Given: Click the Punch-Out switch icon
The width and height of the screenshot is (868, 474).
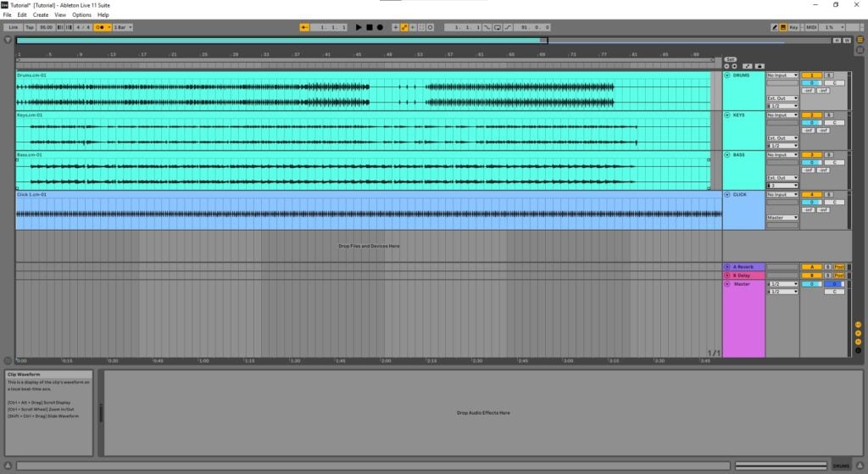Looking at the screenshot, I should (508, 27).
